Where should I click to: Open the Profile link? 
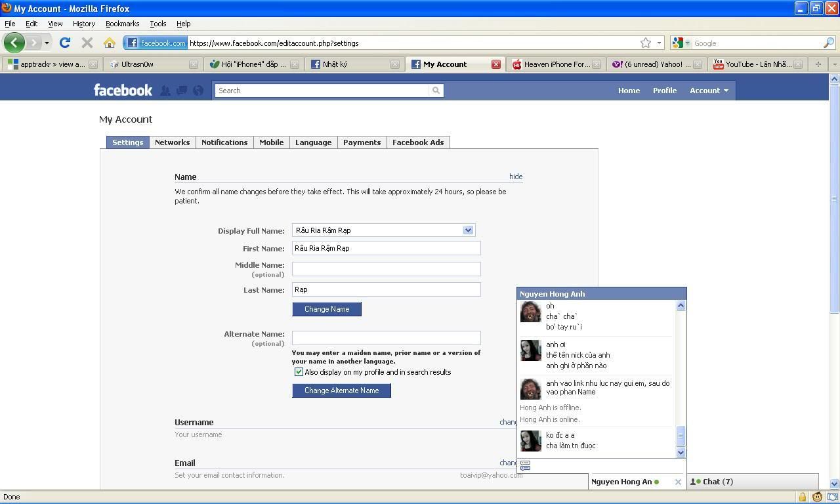coord(665,91)
